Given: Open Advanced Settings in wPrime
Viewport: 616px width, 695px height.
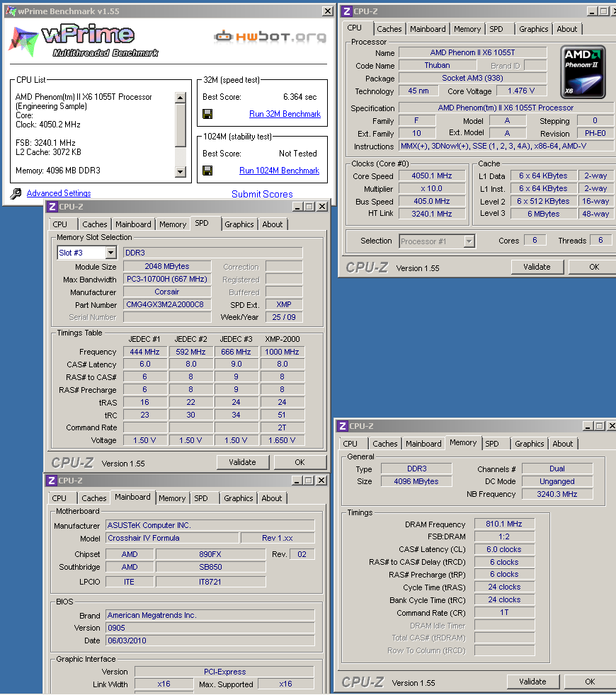Looking at the screenshot, I should pyautogui.click(x=59, y=193).
